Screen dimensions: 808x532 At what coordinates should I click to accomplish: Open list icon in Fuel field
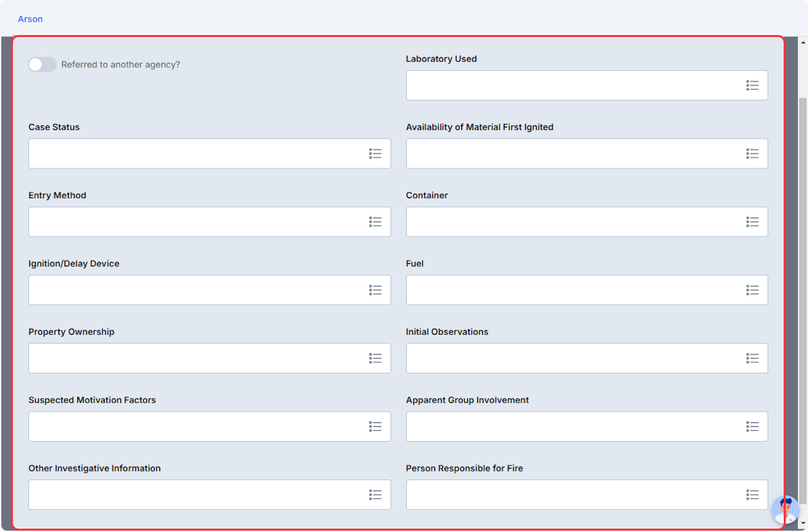[752, 290]
